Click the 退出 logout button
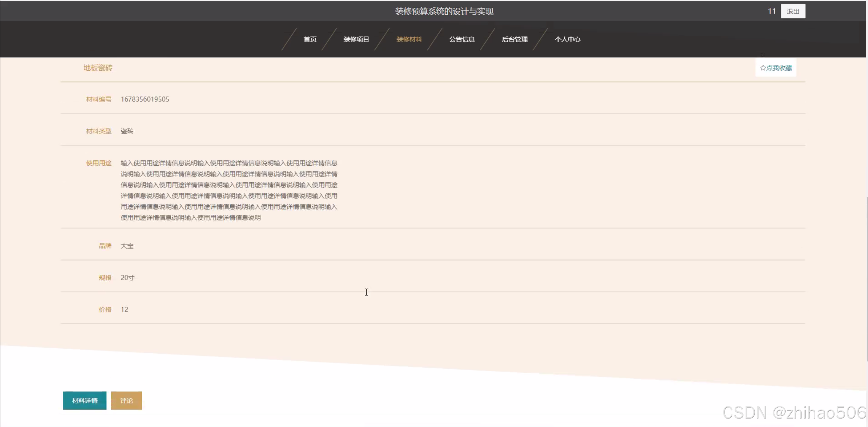Image resolution: width=868 pixels, height=427 pixels. [793, 11]
